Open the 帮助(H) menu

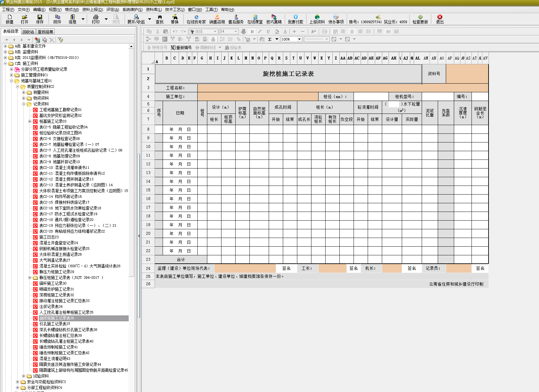click(x=228, y=10)
